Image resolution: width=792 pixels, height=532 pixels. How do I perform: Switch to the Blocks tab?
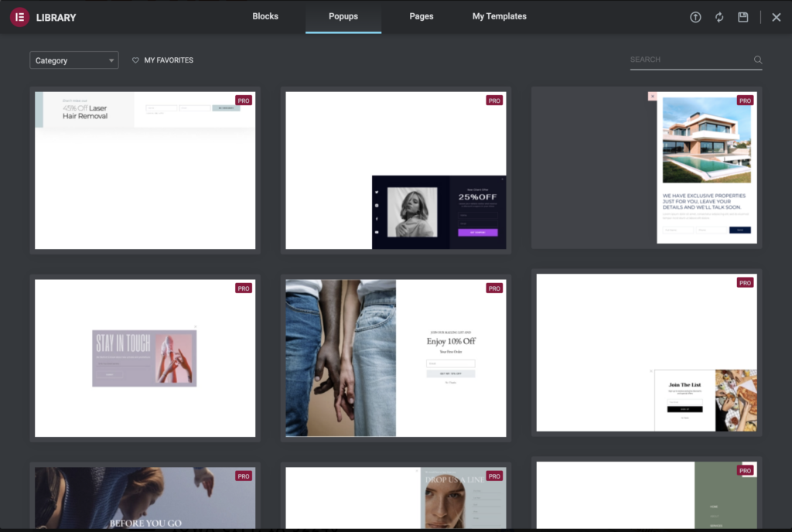pos(265,16)
